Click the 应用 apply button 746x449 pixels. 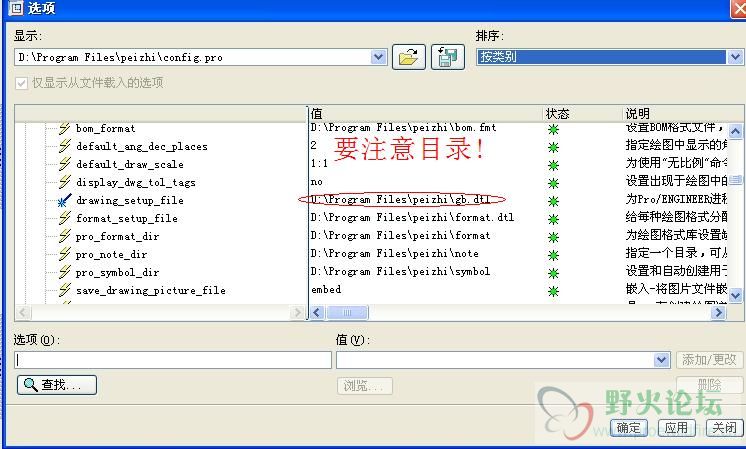pyautogui.click(x=677, y=428)
